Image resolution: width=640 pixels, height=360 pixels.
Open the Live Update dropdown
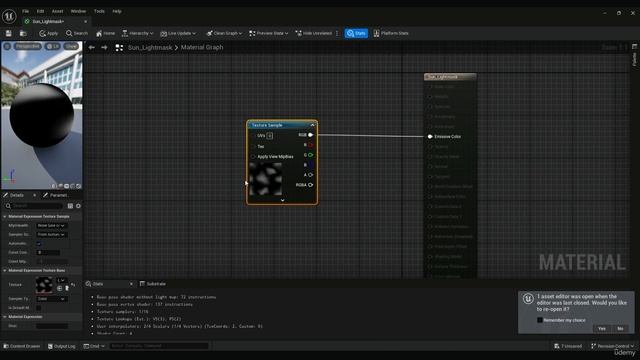[x=178, y=33]
